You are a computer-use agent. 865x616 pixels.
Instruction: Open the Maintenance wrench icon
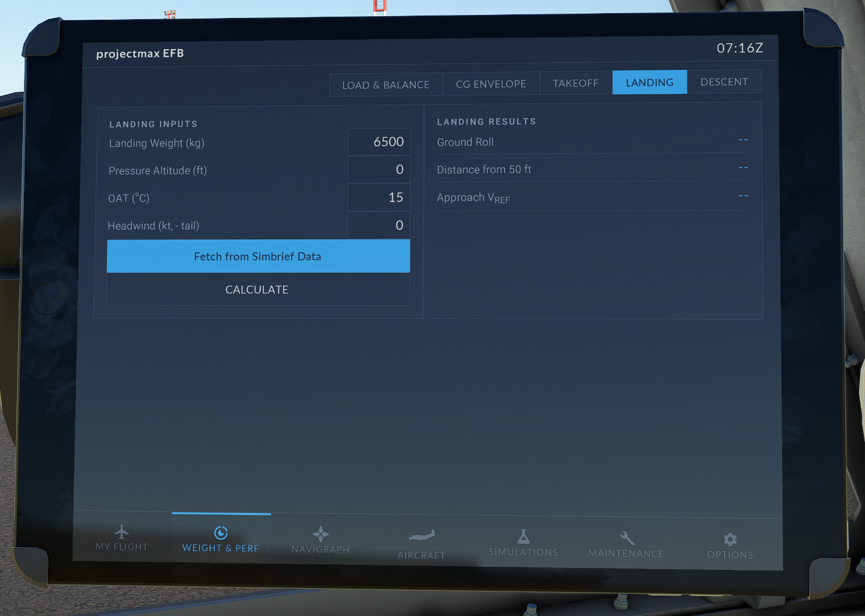click(x=627, y=537)
